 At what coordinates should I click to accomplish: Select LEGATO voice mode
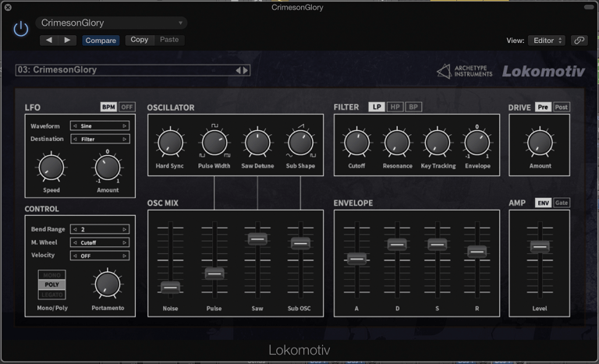tap(52, 295)
